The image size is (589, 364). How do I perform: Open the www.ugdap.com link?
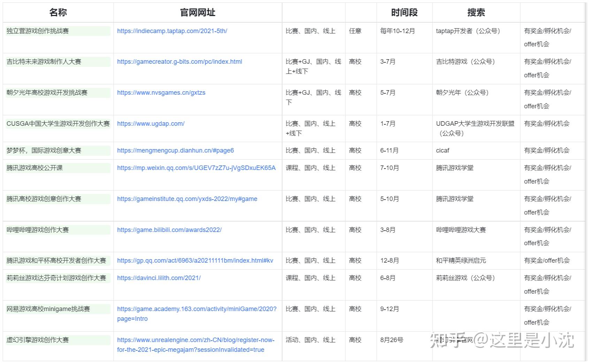(151, 124)
